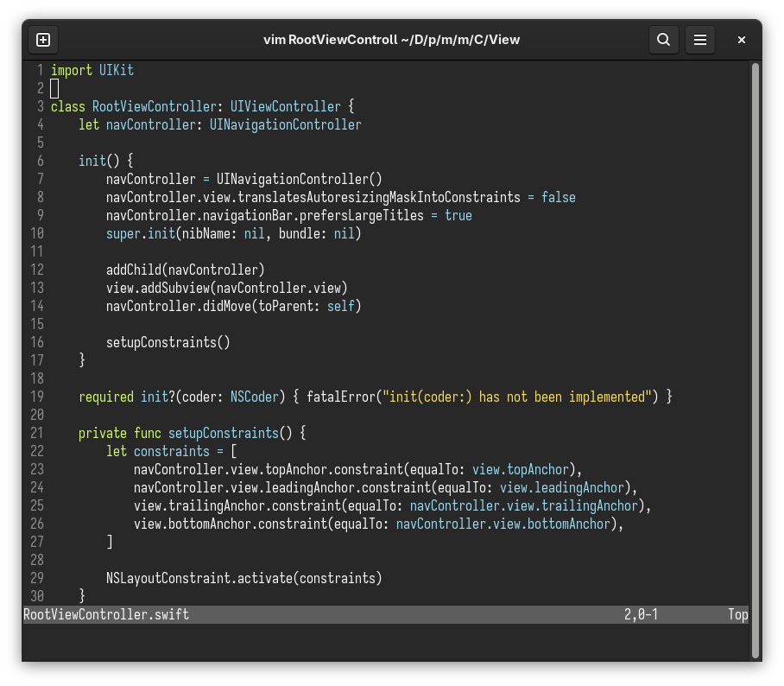Place cursor on the empty line 2 cursor block
Screen dimensions: 784x686
point(54,89)
